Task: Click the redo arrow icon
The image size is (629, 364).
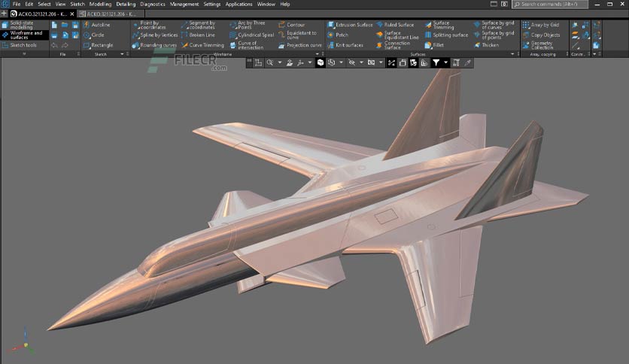Action: (x=65, y=45)
